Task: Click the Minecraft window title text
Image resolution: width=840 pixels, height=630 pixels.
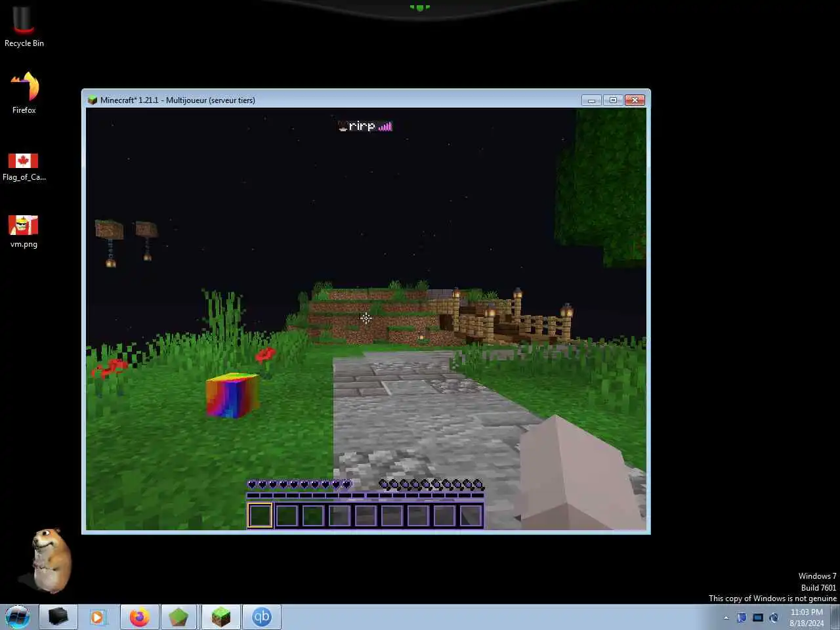Action: tap(178, 100)
